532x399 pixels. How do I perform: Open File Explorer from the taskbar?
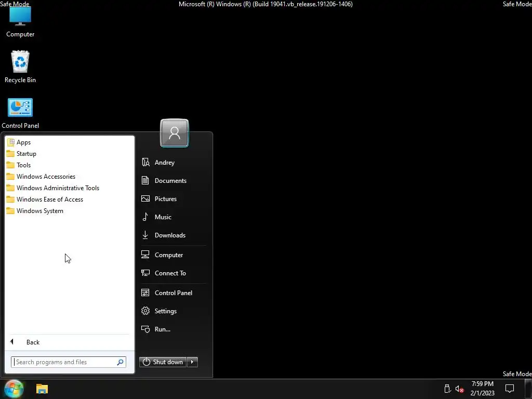[42, 389]
